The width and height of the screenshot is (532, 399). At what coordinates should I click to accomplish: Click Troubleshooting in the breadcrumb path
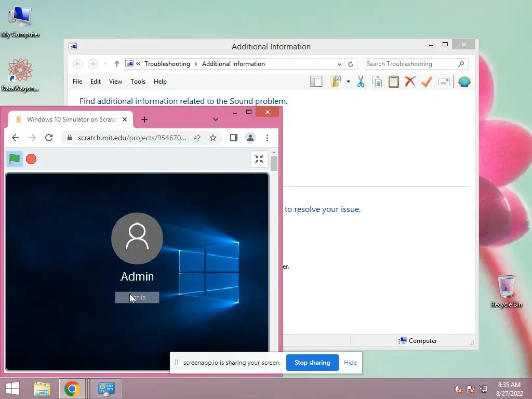[167, 64]
